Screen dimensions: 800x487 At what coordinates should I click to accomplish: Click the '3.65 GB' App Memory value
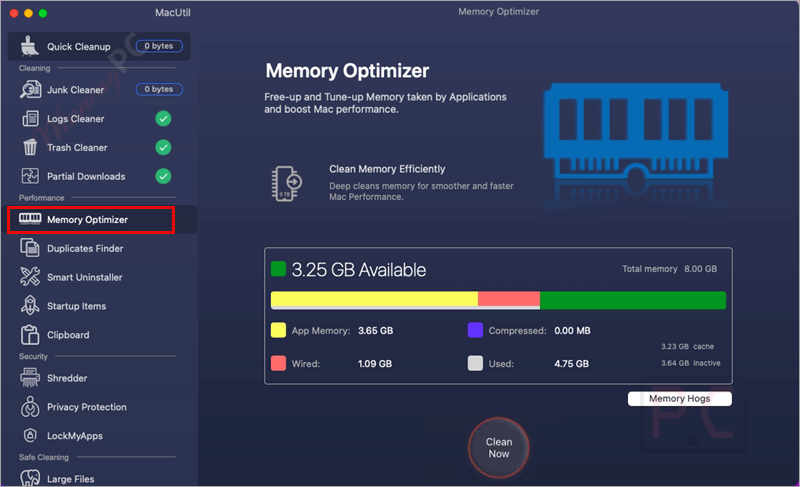click(376, 330)
